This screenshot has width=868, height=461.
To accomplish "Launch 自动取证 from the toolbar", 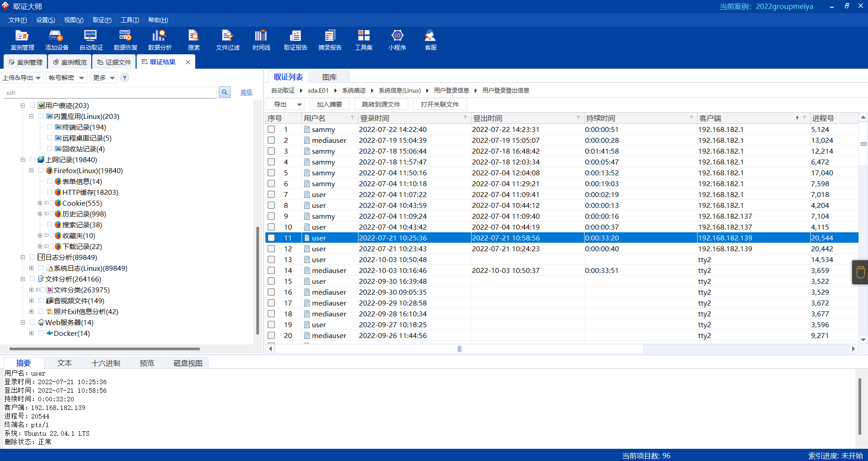I will click(x=91, y=40).
